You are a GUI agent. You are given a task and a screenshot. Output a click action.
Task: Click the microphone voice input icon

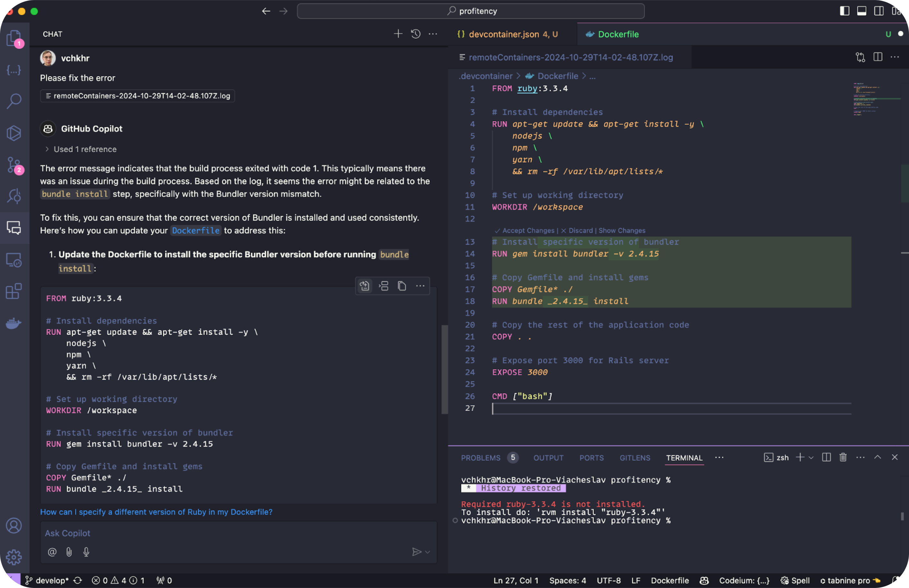point(86,552)
